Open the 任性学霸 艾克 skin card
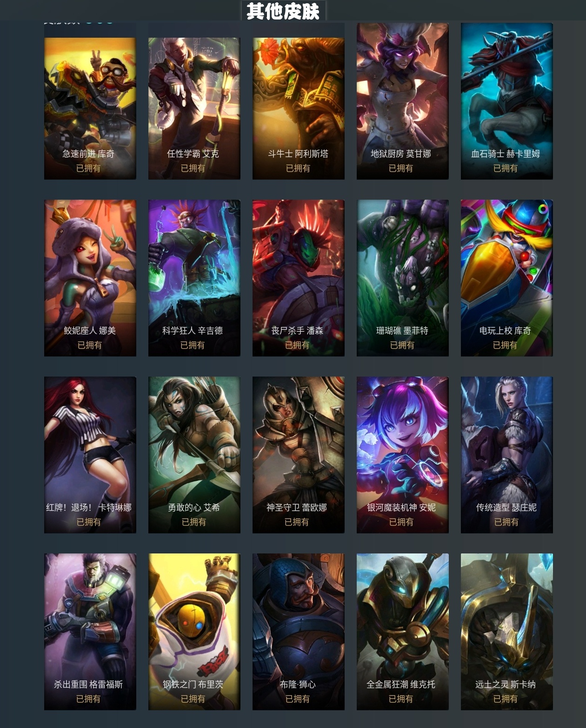The image size is (586, 728). (x=194, y=108)
